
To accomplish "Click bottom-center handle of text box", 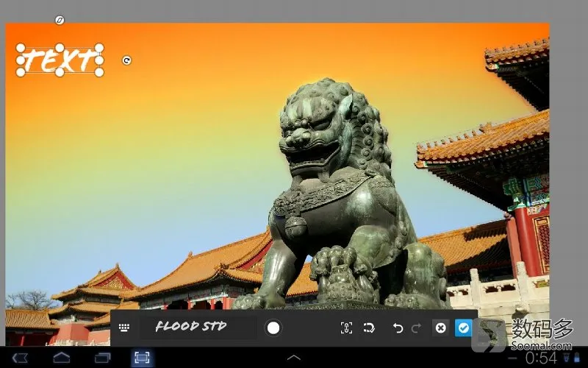I will pos(60,72).
